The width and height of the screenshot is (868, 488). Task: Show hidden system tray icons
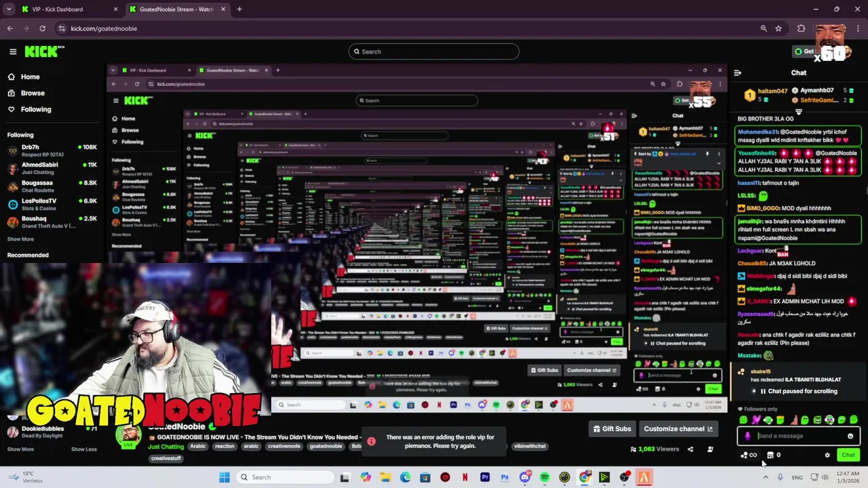pyautogui.click(x=766, y=477)
